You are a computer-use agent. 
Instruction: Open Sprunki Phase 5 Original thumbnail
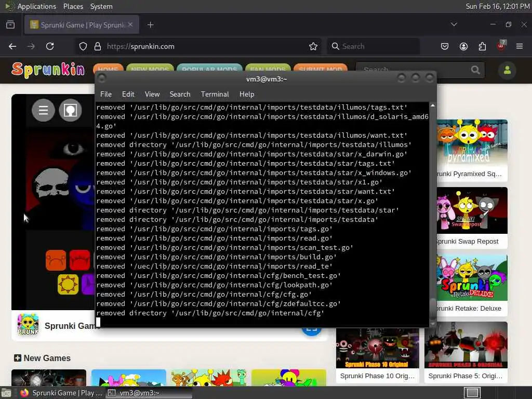pos(466,345)
